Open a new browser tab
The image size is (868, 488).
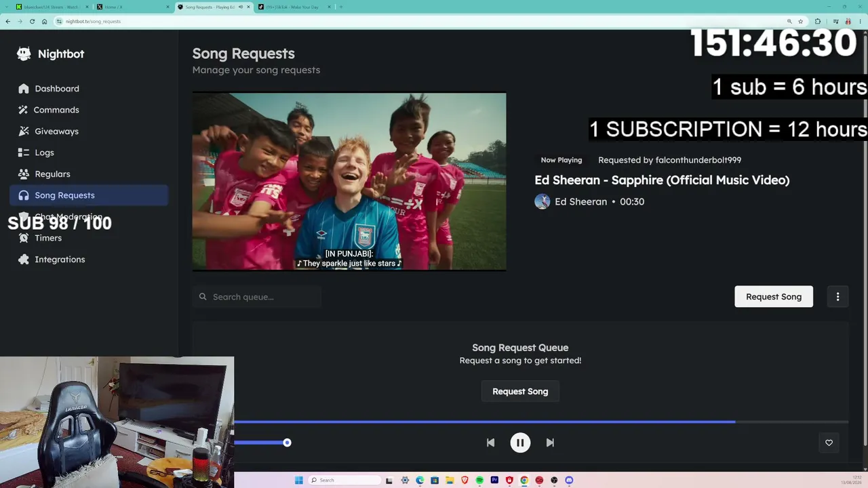pyautogui.click(x=340, y=7)
